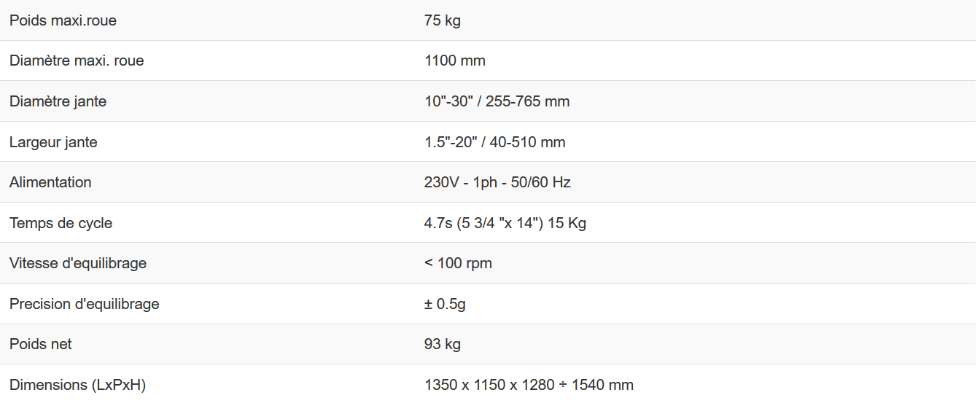This screenshot has width=980, height=414.
Task: Select the '4.7s (5 3/4 "x 14") 15 Kg' value
Action: [505, 223]
